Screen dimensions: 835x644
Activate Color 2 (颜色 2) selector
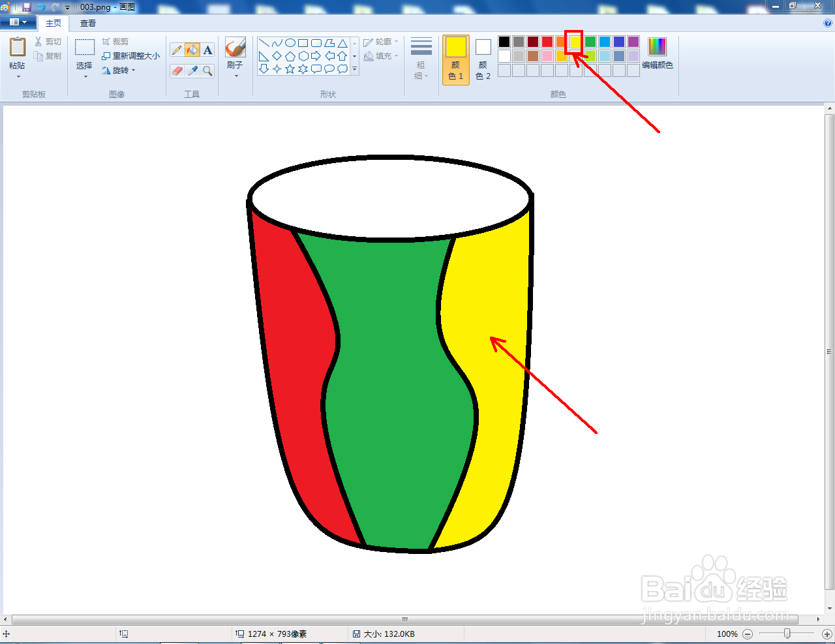[483, 59]
